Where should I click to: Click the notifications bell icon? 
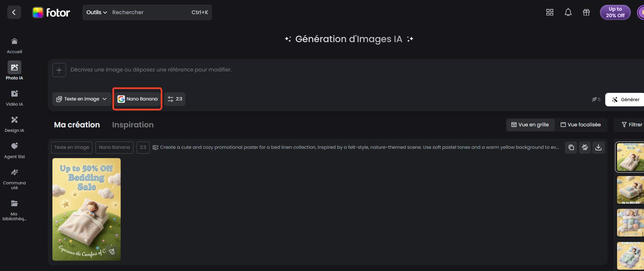[x=568, y=12]
